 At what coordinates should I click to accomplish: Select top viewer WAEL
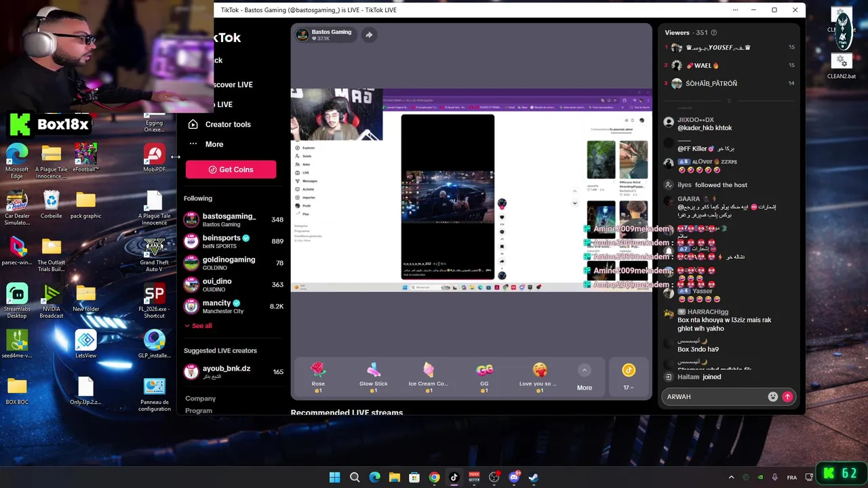[x=730, y=65]
